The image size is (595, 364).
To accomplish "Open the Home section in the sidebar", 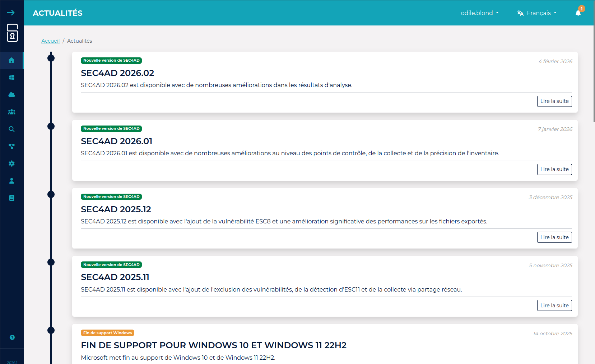I will 12,61.
